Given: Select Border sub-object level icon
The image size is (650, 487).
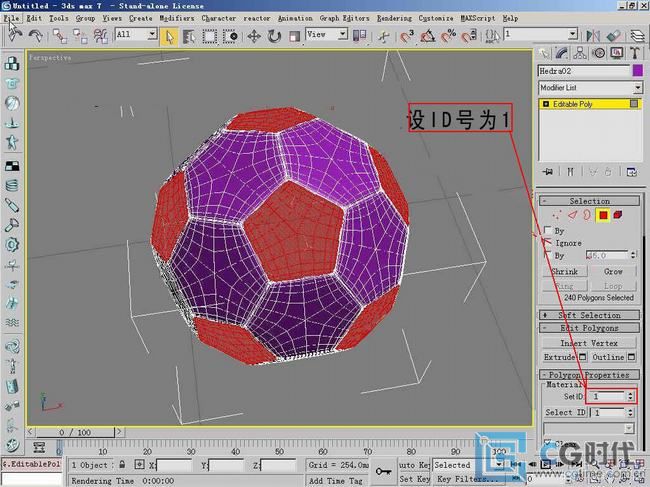Looking at the screenshot, I should [587, 215].
